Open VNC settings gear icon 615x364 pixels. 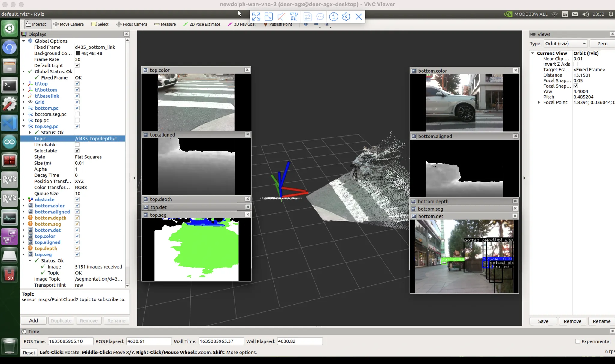click(x=346, y=17)
